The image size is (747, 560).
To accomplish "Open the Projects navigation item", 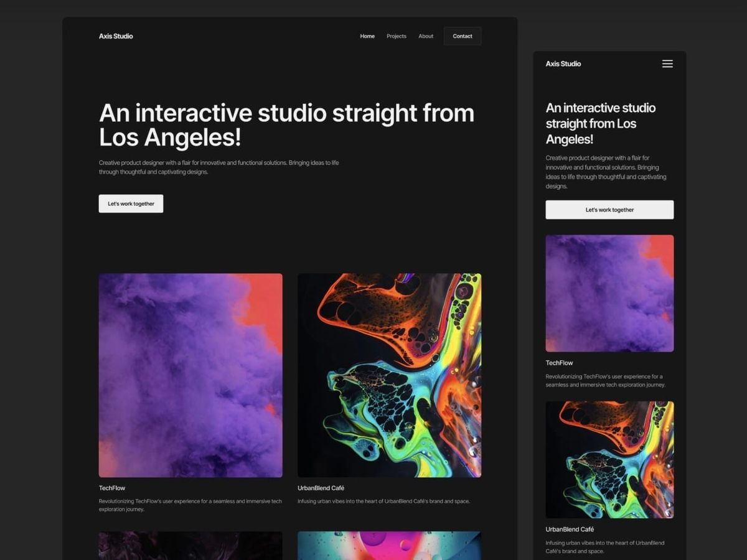I will [396, 36].
